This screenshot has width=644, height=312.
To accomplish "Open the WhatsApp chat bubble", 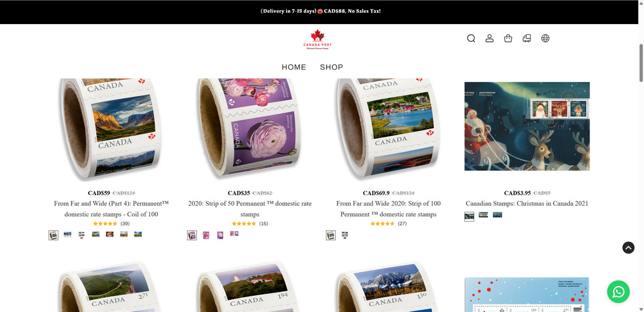I will point(618,292).
